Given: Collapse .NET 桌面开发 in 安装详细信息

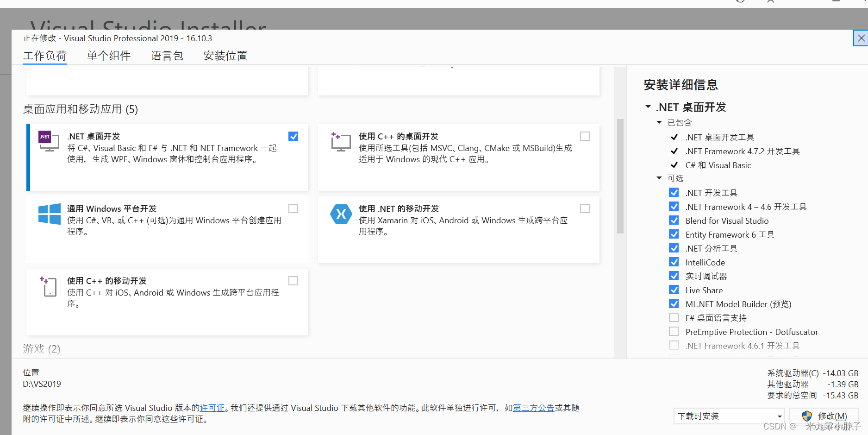Looking at the screenshot, I should click(x=648, y=107).
